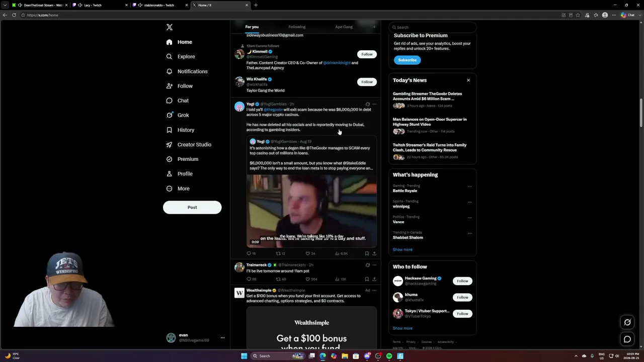Image resolution: width=644 pixels, height=362 pixels.
Task: Open the @drinkmidnight mention link
Action: click(x=337, y=63)
